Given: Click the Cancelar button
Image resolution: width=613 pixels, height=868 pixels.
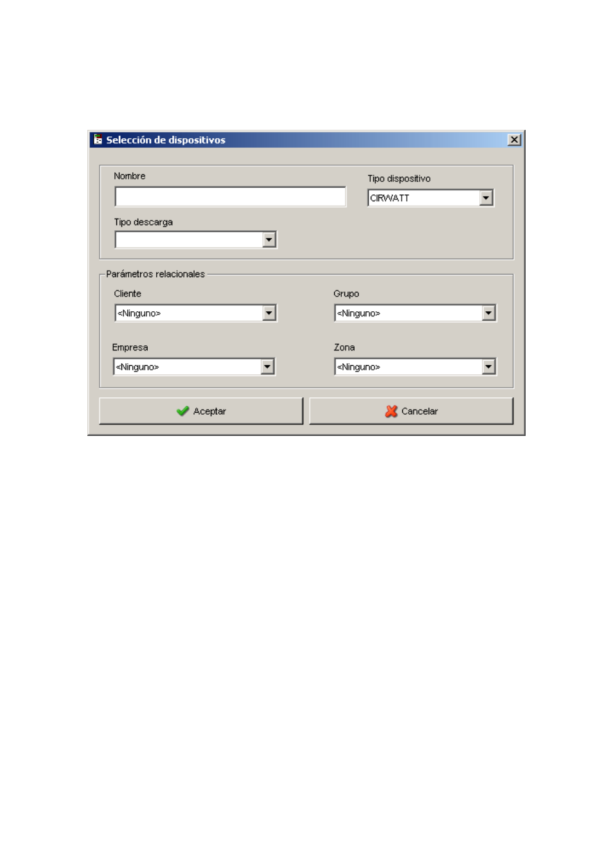Looking at the screenshot, I should click(411, 411).
